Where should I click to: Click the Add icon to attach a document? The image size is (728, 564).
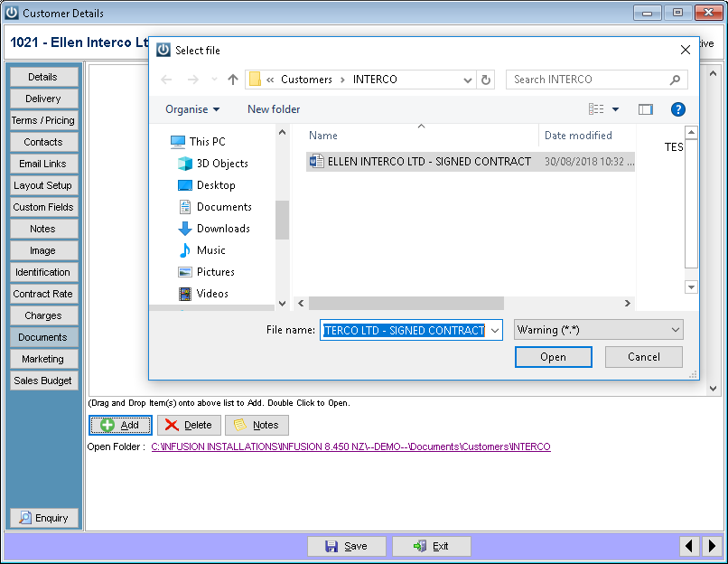point(105,425)
